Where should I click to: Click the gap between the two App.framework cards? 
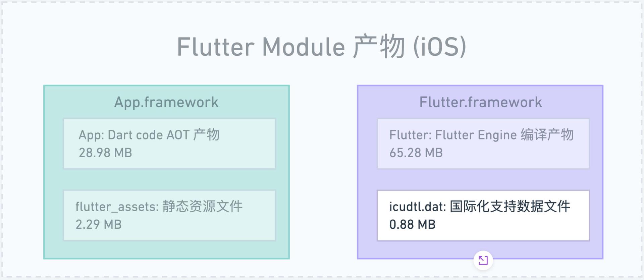(x=169, y=179)
